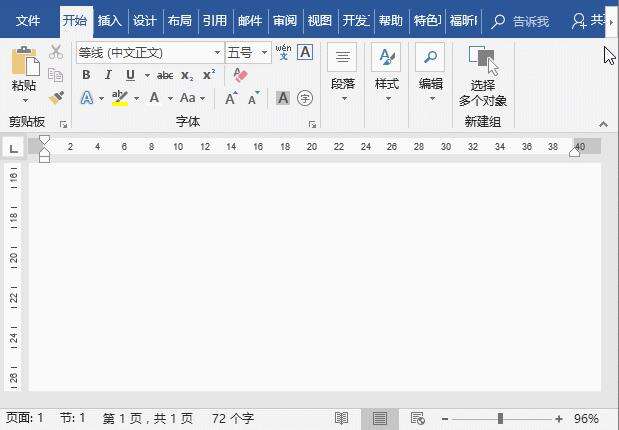Click the 96% zoom level
The height and width of the screenshot is (430, 619).
586,418
